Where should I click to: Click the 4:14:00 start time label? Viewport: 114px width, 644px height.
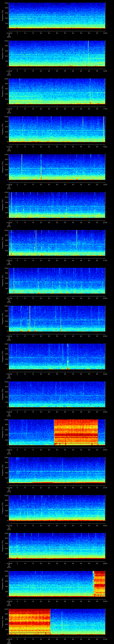click(x=9, y=33)
